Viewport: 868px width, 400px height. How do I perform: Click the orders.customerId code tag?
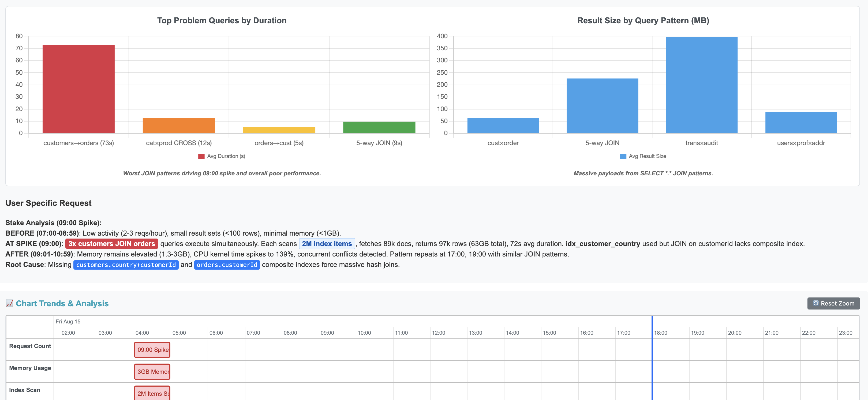tap(227, 265)
